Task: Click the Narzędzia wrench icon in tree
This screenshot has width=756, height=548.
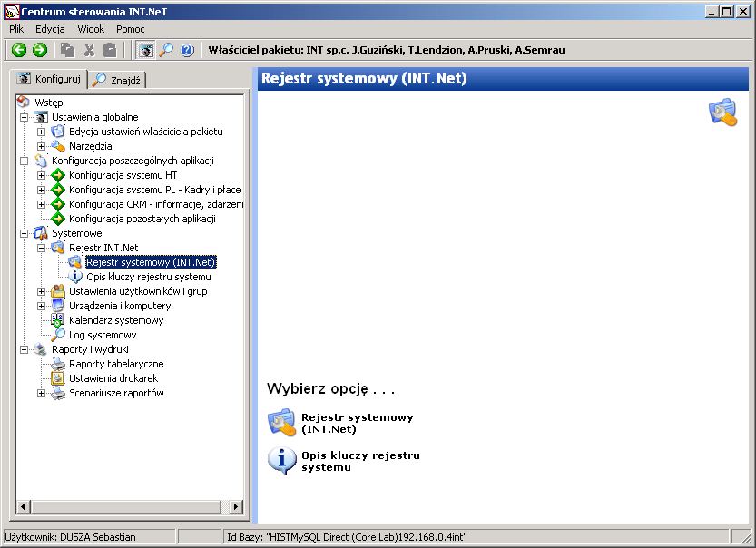Action: click(x=58, y=145)
